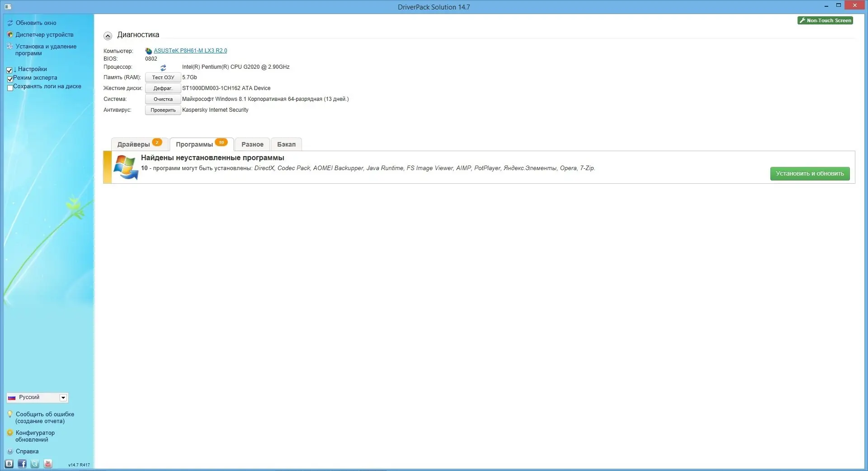Click the wrench Non-Touch Screen badge
This screenshot has height=471, width=868.
(825, 20)
